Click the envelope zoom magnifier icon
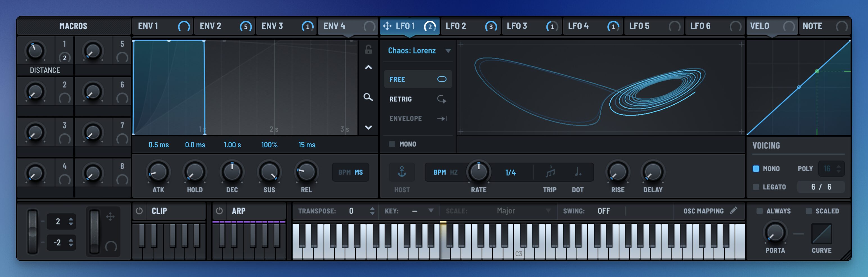Image resolution: width=868 pixels, height=277 pixels. click(x=368, y=97)
